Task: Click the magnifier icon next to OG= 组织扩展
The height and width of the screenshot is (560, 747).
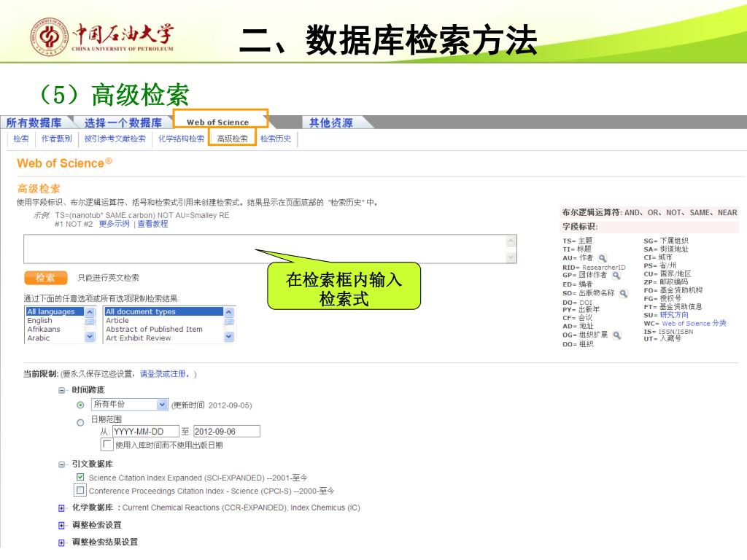Action: pyautogui.click(x=617, y=335)
